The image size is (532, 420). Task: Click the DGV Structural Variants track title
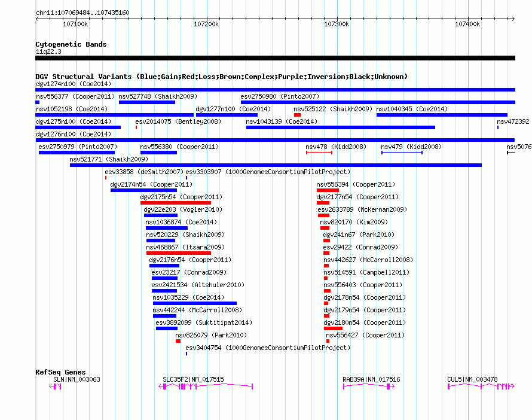click(x=222, y=77)
